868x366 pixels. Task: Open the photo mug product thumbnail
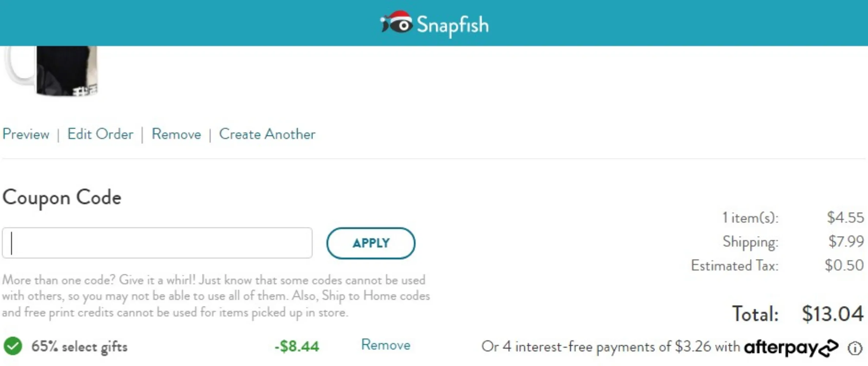[51, 71]
